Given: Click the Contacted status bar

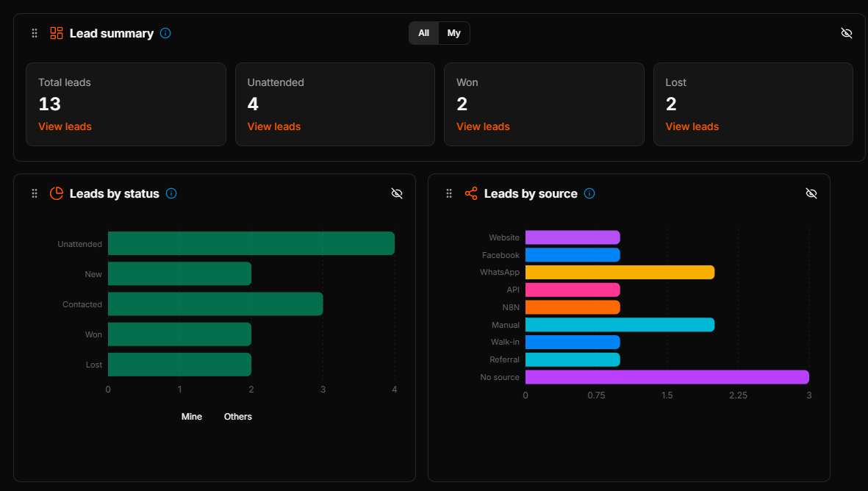Looking at the screenshot, I should [x=215, y=304].
